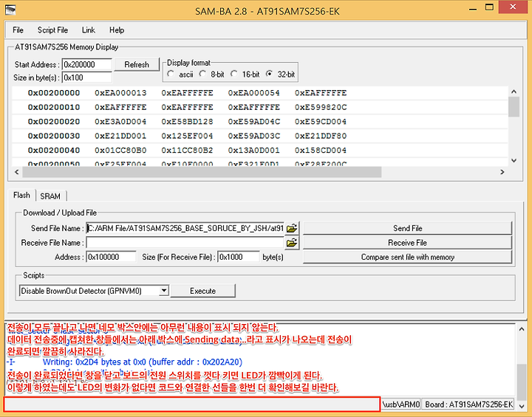Click memory value 0xEA000013
Viewport: 532px width, 417px height.
click(120, 93)
